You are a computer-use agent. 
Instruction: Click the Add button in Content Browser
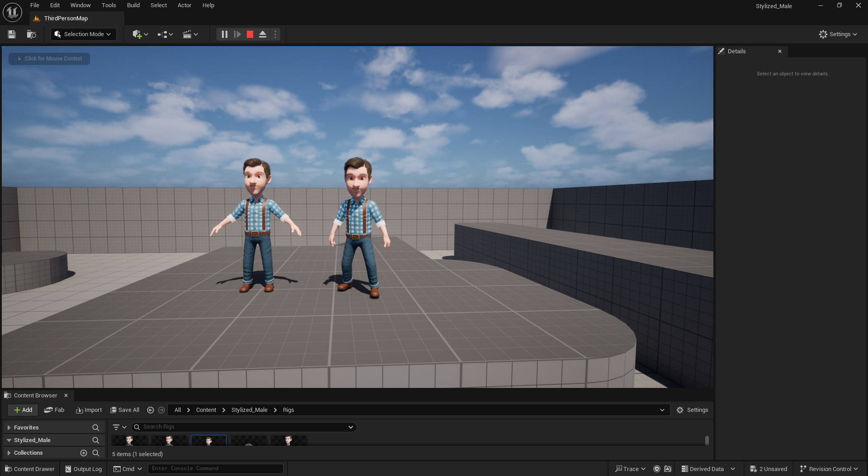pyautogui.click(x=23, y=410)
